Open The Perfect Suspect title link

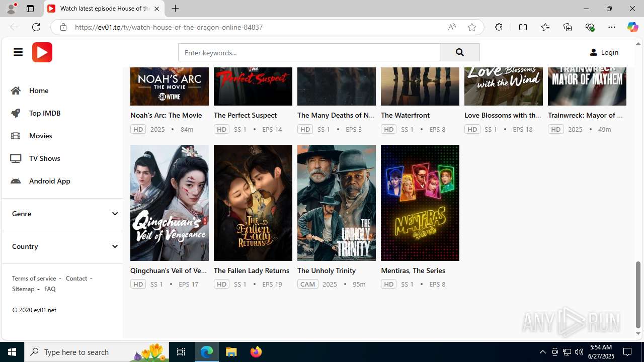[x=245, y=115]
